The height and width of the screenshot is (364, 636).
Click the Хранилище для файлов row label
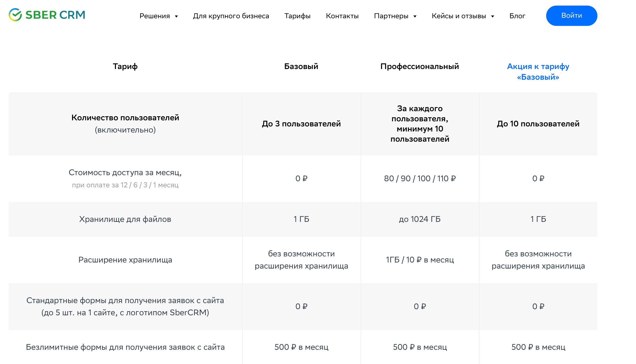pyautogui.click(x=125, y=219)
